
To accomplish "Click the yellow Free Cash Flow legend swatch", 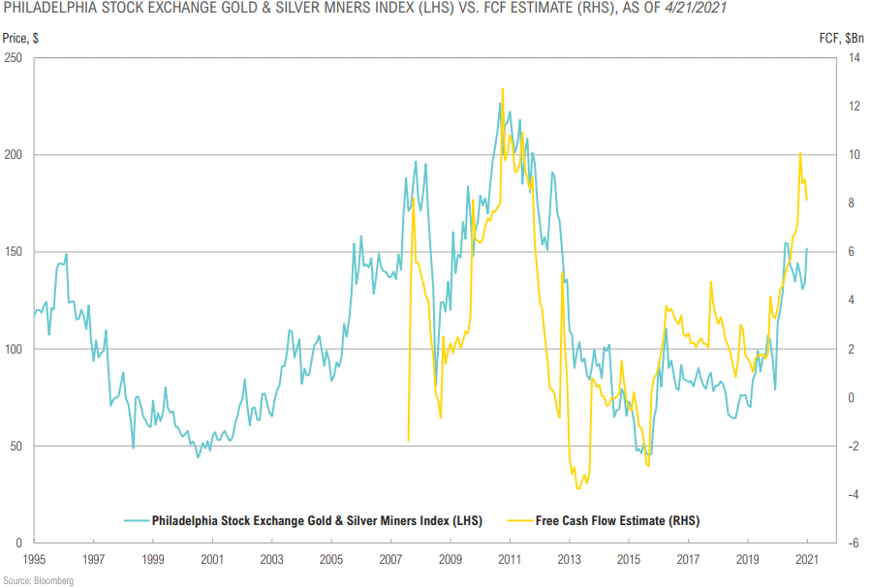I will [520, 521].
